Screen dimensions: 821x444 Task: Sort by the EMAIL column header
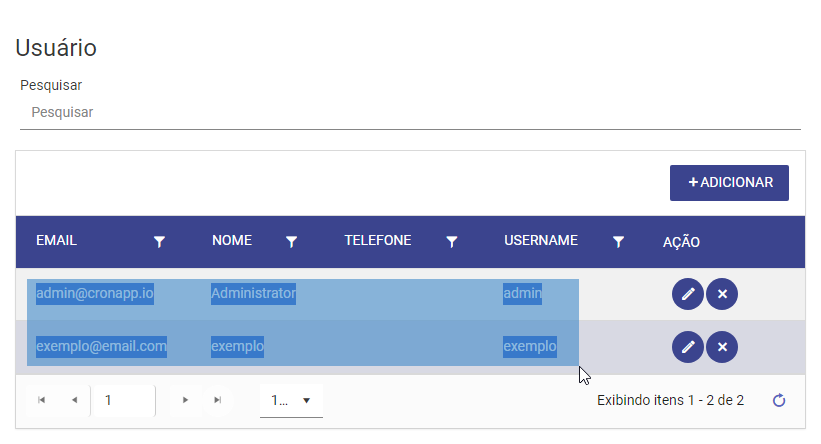click(57, 240)
